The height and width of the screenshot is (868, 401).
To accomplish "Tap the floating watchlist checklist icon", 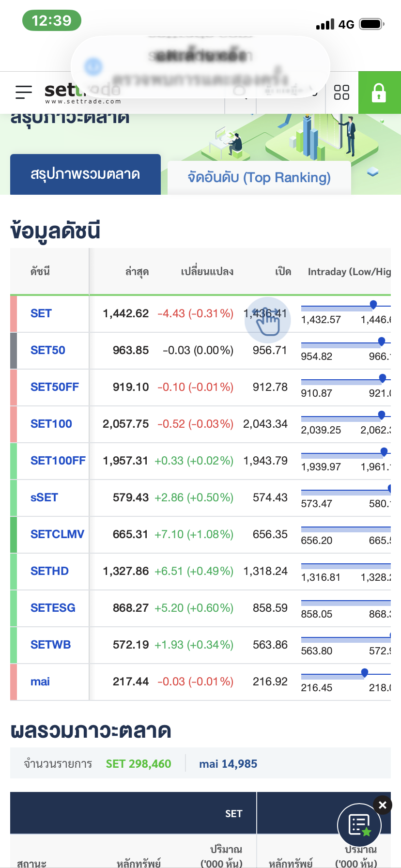I will point(359,824).
